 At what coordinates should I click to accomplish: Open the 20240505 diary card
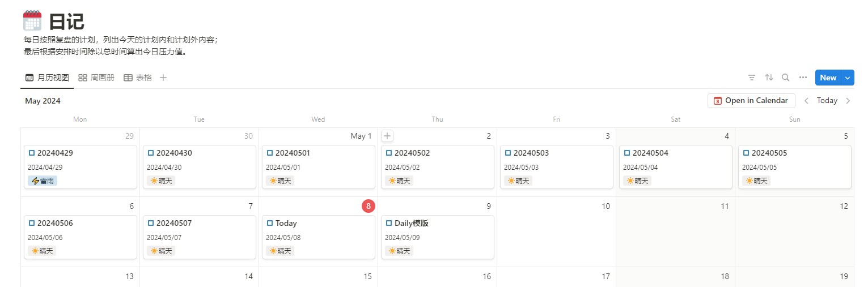[x=795, y=167]
